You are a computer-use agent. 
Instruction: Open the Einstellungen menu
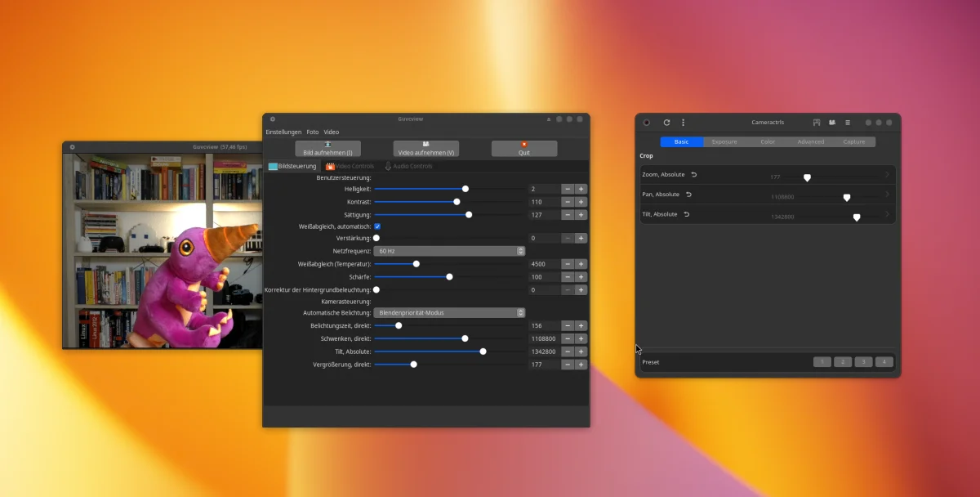[283, 132]
